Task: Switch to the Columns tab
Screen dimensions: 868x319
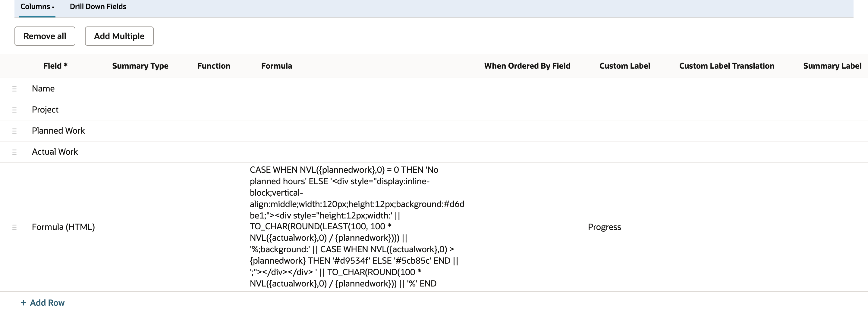Action: 37,7
